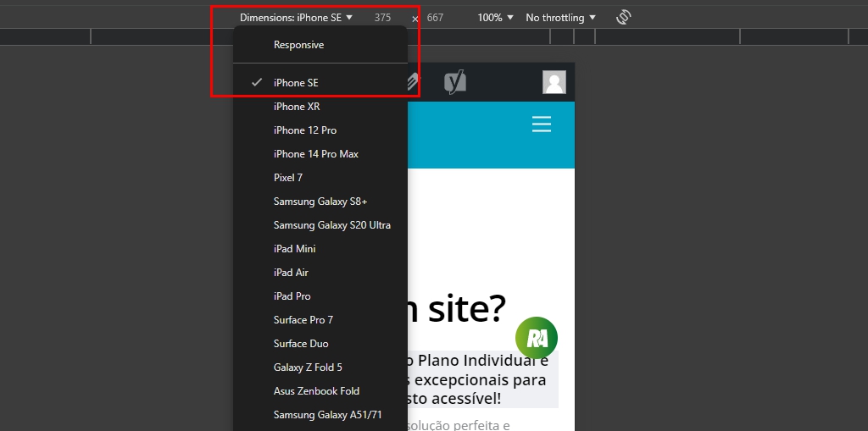The image size is (868, 431).
Task: Click the rotate device orientation icon
Action: [624, 17]
